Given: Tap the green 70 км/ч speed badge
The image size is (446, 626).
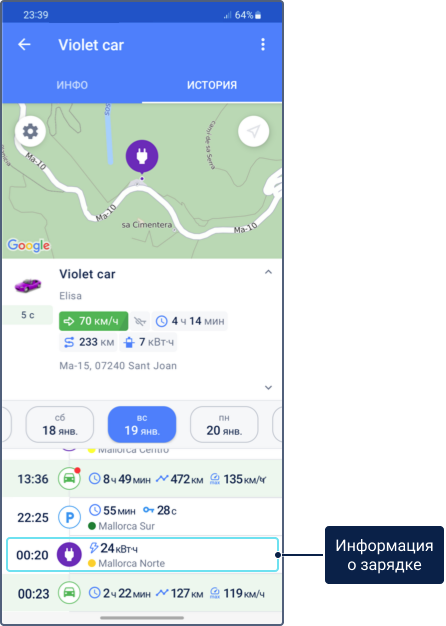Looking at the screenshot, I should tap(93, 321).
